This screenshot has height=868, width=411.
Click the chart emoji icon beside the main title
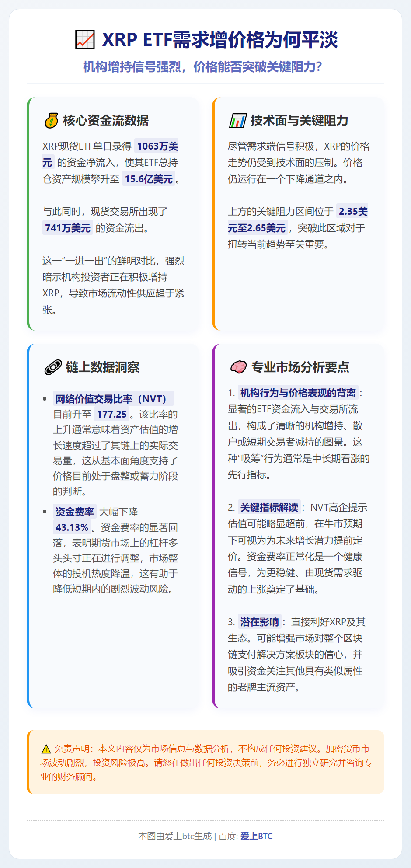click(x=85, y=40)
